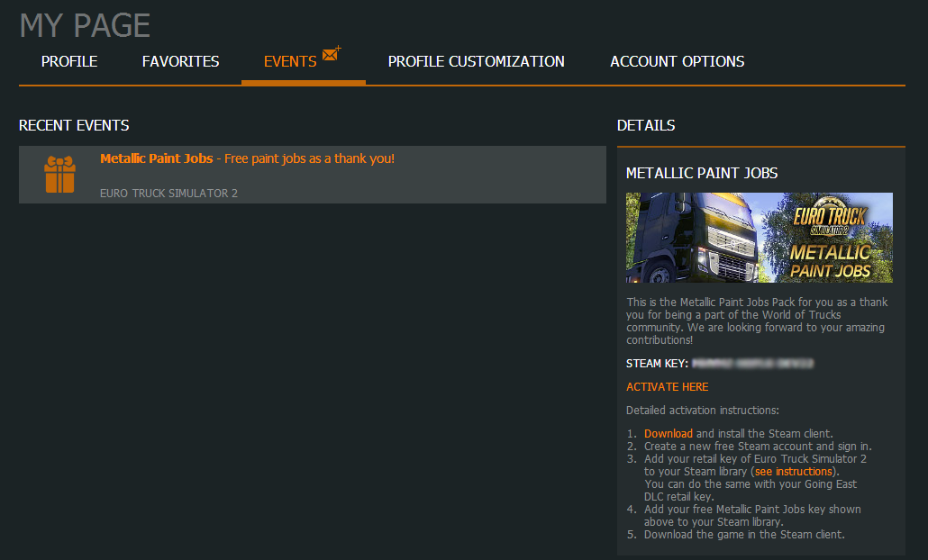
Task: Go to the Account Options tab
Action: point(677,61)
